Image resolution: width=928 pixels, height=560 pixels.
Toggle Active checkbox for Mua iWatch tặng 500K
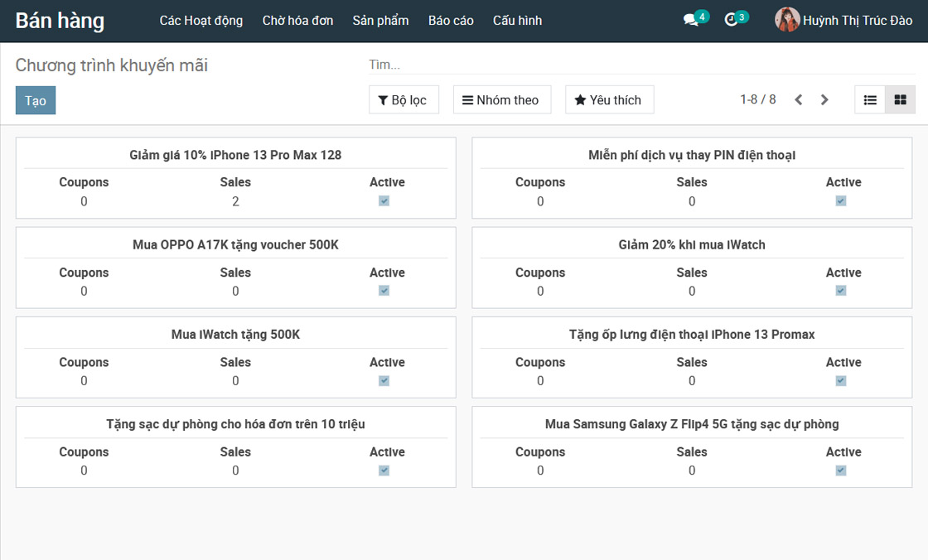click(x=384, y=381)
